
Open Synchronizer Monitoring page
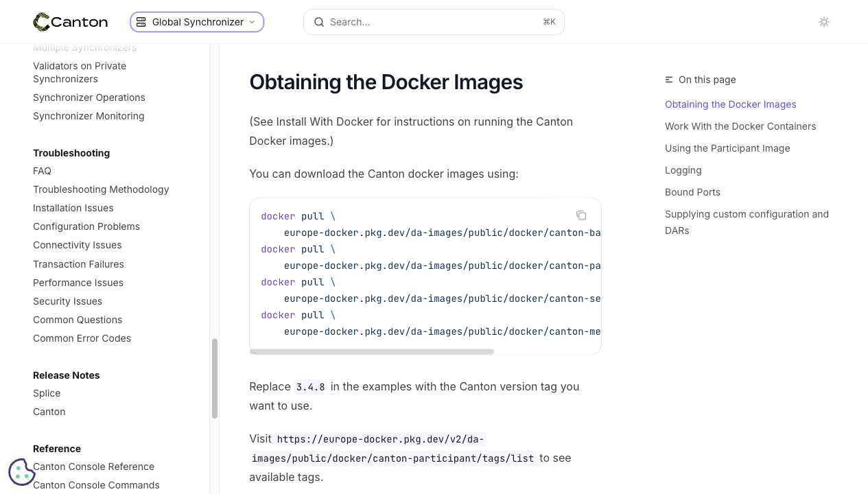(89, 116)
